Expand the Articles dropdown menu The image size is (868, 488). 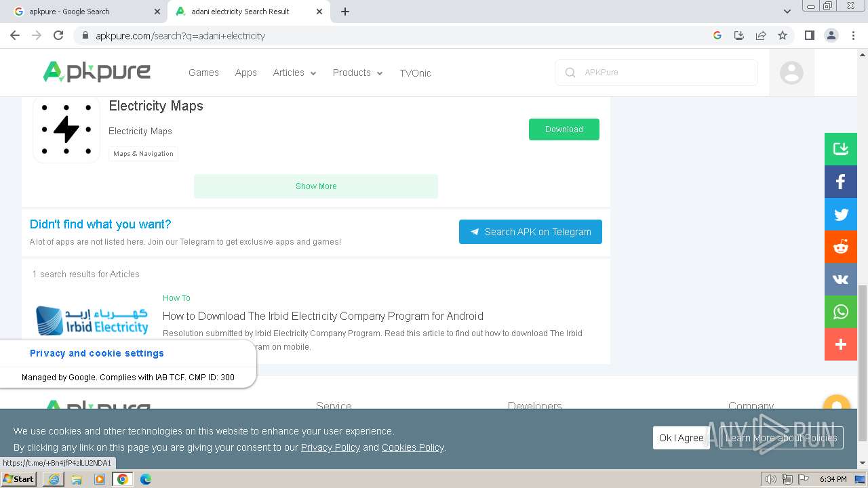click(294, 73)
